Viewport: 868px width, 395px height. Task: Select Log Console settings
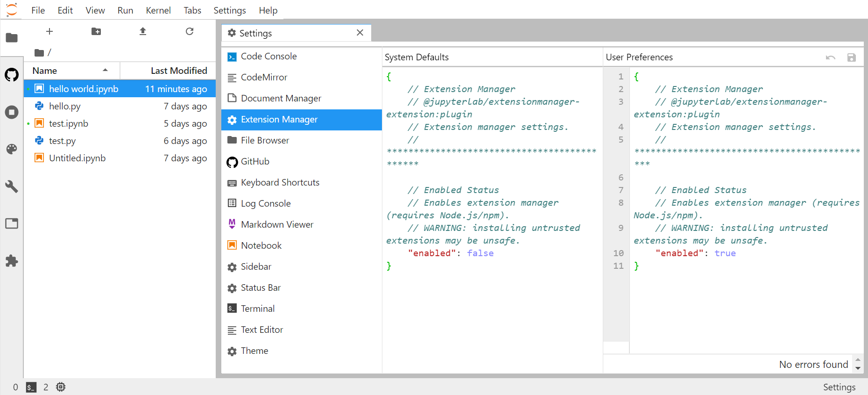[x=302, y=204]
